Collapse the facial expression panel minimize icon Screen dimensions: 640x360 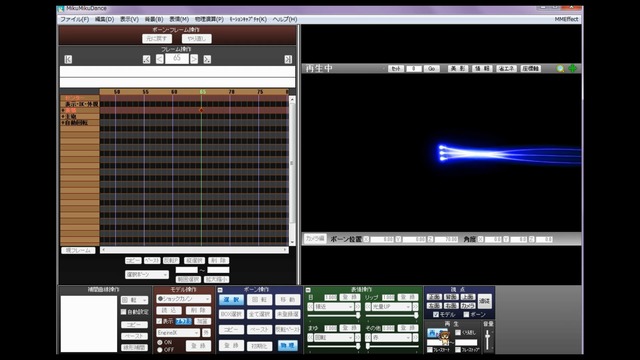coord(308,290)
